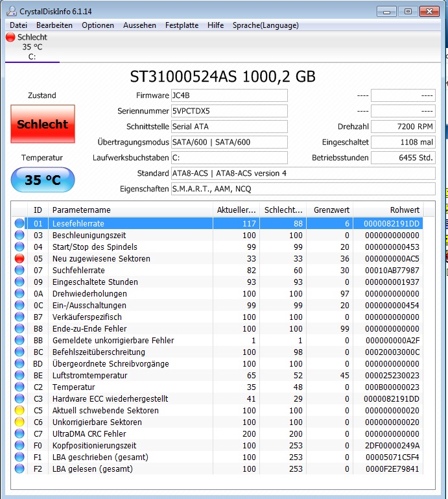Click the yellow status dot for Aktuell schwebende Sektoren

click(x=19, y=410)
